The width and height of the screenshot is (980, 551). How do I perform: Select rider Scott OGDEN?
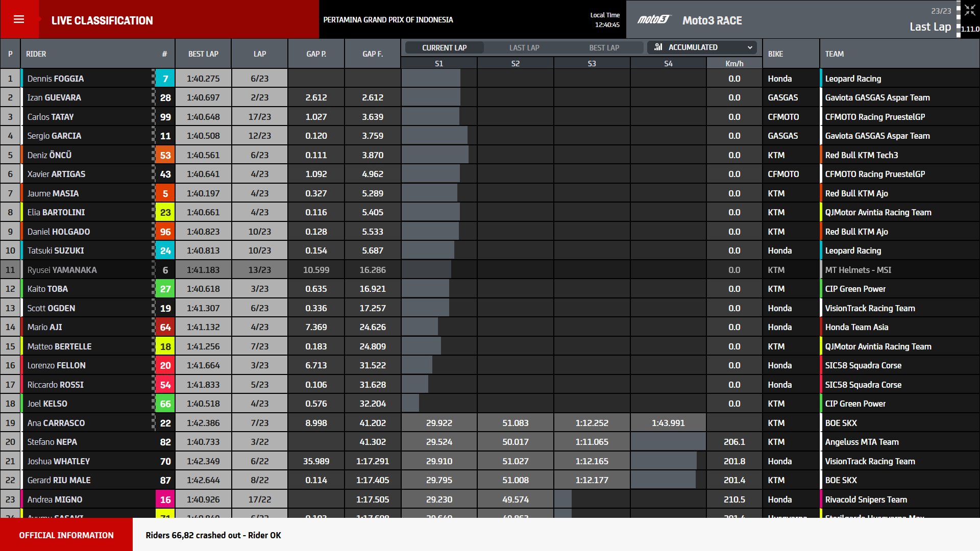click(51, 308)
